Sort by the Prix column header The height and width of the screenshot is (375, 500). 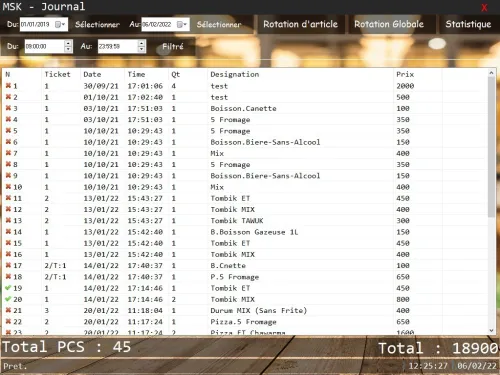point(405,74)
